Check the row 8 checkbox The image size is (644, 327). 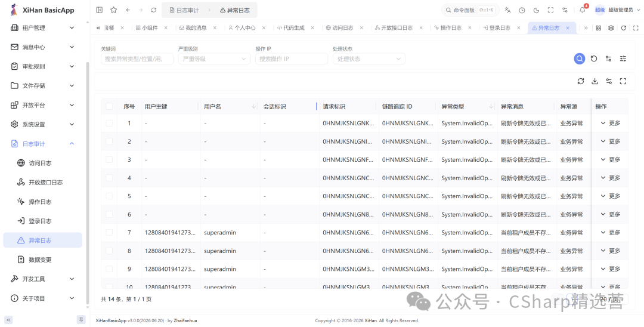(x=109, y=251)
